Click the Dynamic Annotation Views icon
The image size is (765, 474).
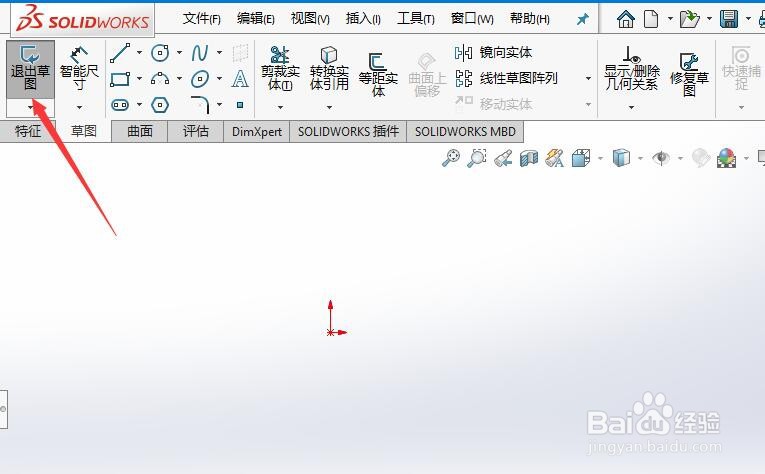coord(555,158)
